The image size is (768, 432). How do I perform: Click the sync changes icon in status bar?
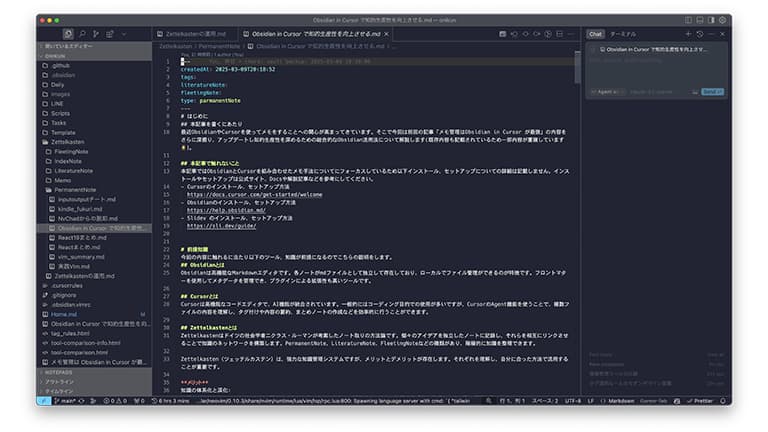pyautogui.click(x=82, y=401)
